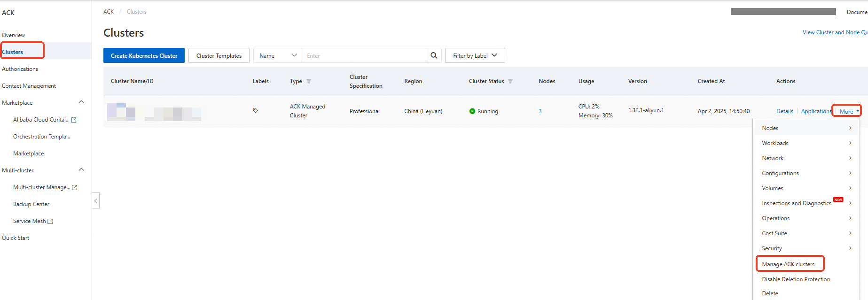Collapse the left sidebar with arrow handle
Viewport: 868px width, 300px height.
[96, 200]
